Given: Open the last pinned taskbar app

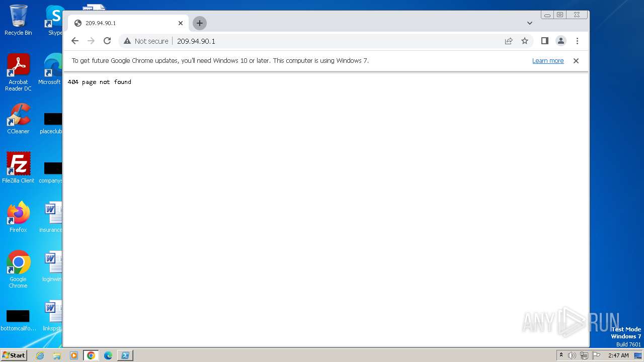Looking at the screenshot, I should coord(125,355).
